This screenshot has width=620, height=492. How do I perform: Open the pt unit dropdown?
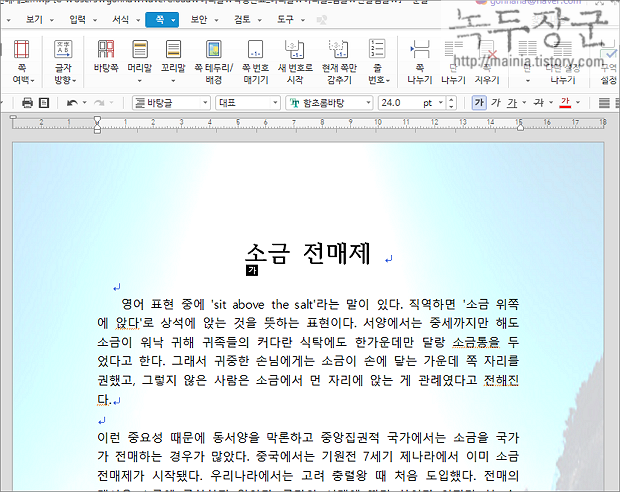point(441,103)
